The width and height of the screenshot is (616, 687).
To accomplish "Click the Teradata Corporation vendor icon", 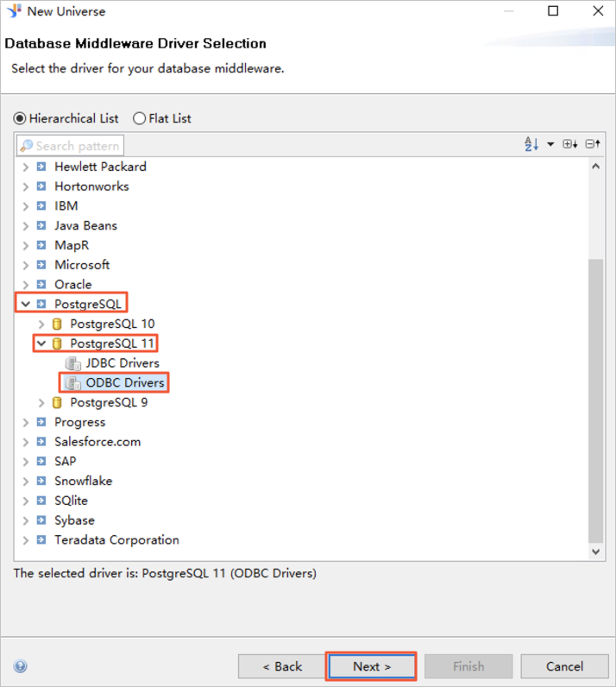I will coord(41,539).
